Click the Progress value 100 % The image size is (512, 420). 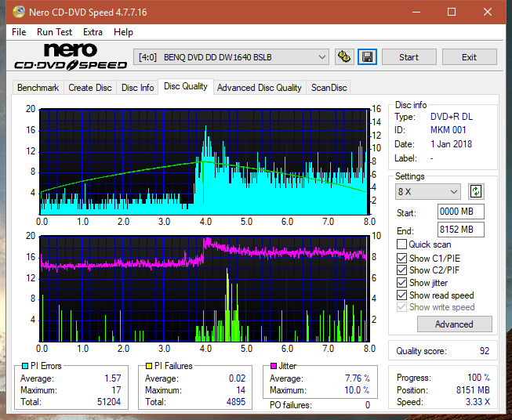(479, 378)
